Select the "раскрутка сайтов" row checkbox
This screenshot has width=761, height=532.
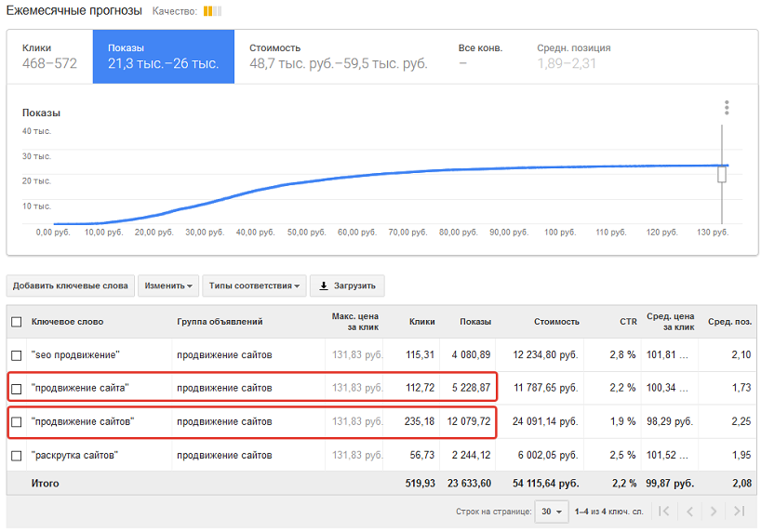coord(17,456)
